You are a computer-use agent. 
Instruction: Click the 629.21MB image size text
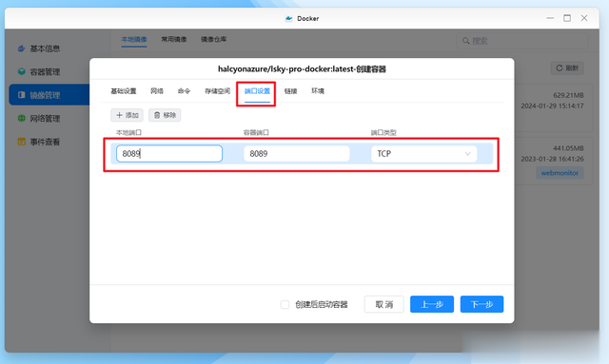(568, 95)
